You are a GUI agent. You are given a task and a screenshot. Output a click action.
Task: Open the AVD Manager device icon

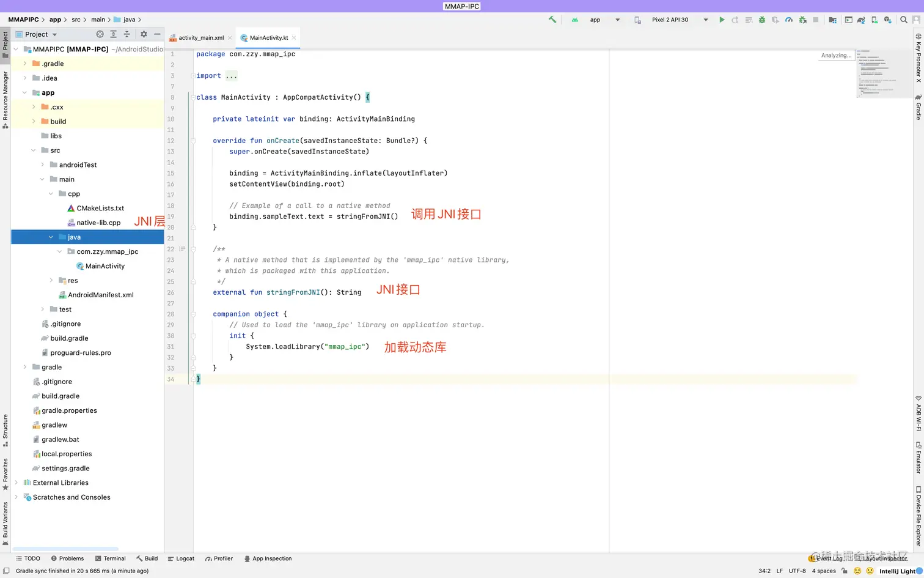pyautogui.click(x=875, y=20)
